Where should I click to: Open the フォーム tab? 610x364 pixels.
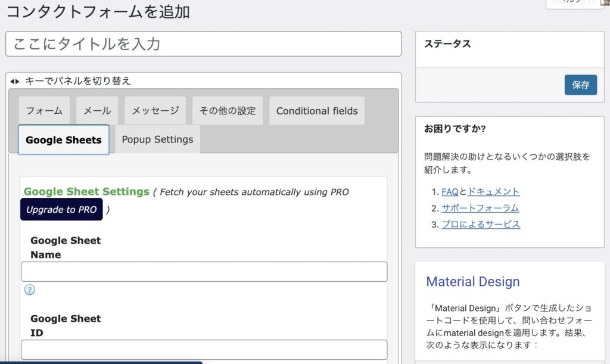tap(44, 111)
